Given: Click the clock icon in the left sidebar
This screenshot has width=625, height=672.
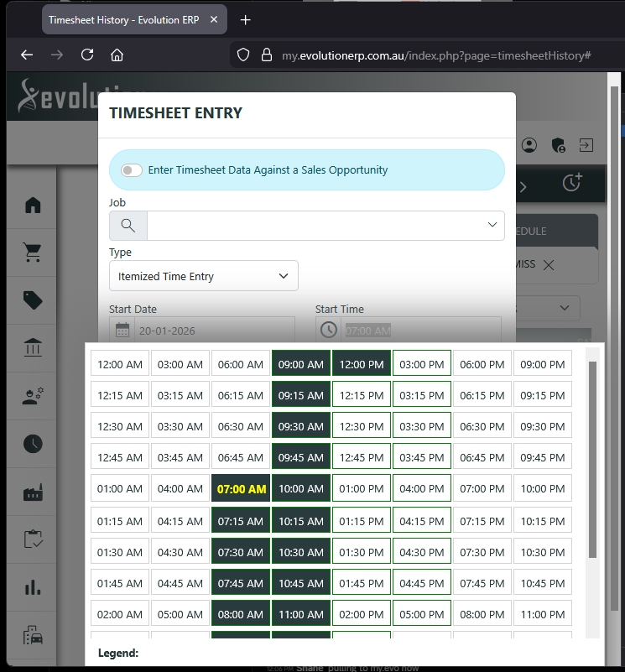Looking at the screenshot, I should pyautogui.click(x=33, y=444).
